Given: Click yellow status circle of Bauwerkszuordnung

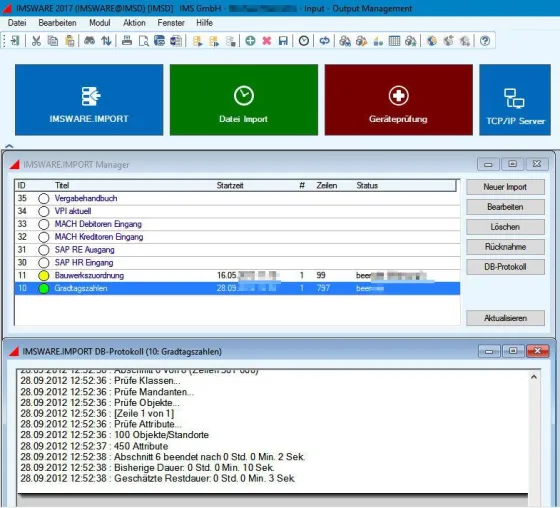Looking at the screenshot, I should (44, 276).
